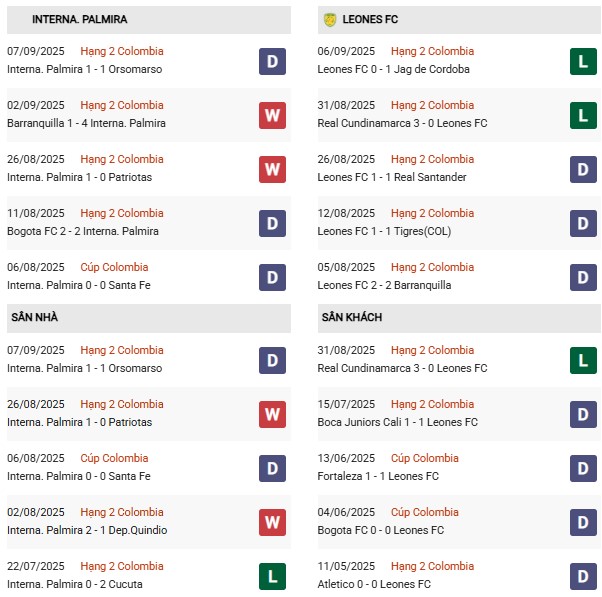Open Cúp Colombia link dated 06/08/2025 in top list
Screen dimensions: 602x597
tap(114, 267)
